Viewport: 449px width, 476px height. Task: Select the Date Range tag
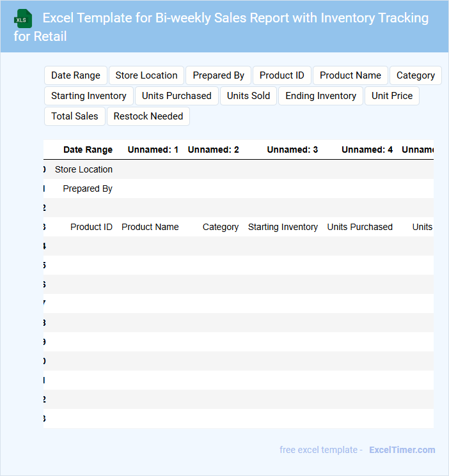pyautogui.click(x=75, y=75)
